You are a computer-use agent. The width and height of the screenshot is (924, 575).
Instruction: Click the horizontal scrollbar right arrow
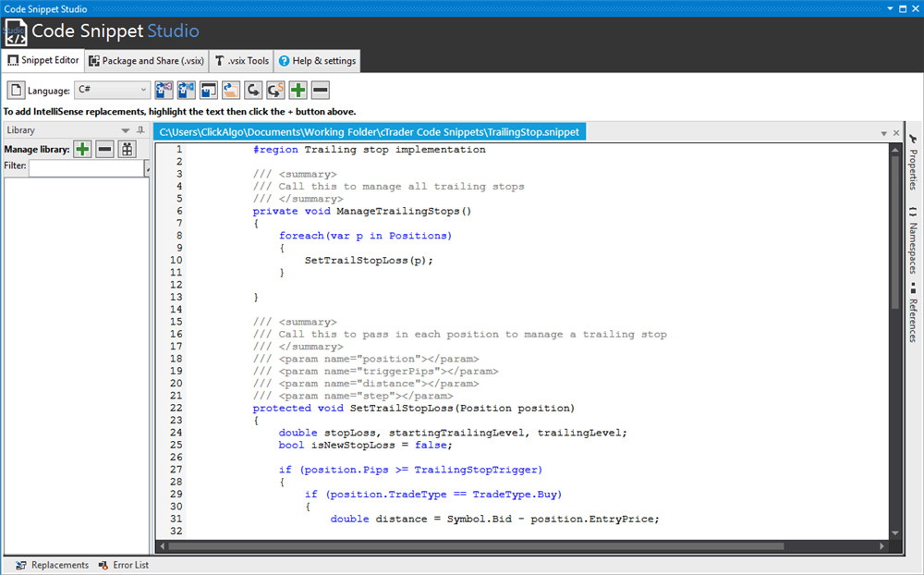[x=881, y=546]
